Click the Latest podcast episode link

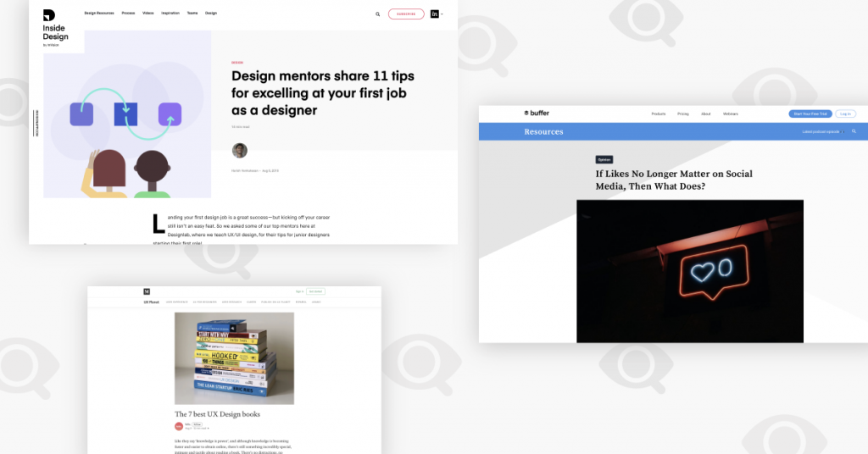[x=821, y=131]
